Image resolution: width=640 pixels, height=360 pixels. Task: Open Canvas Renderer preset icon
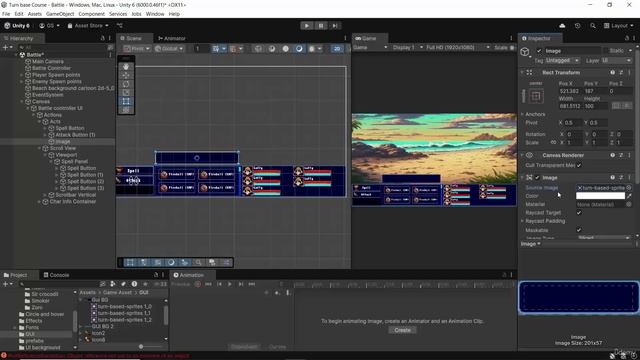[621, 155]
